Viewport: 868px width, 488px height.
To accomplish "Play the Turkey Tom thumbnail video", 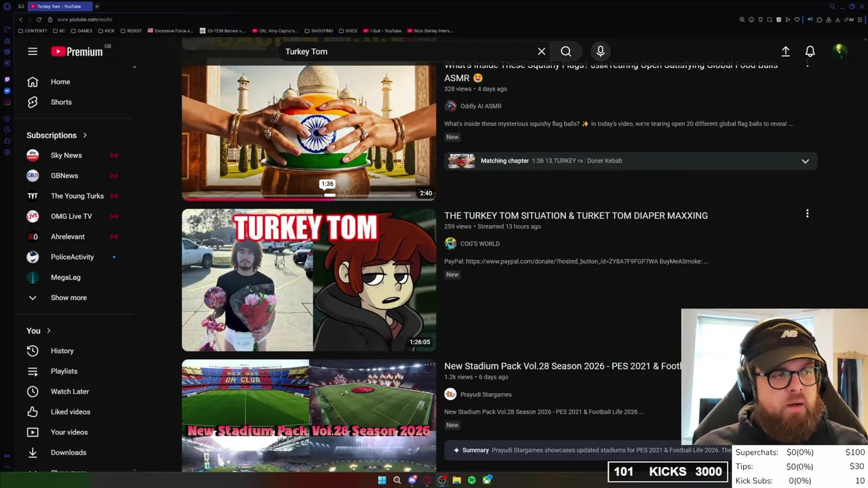I will [x=309, y=280].
